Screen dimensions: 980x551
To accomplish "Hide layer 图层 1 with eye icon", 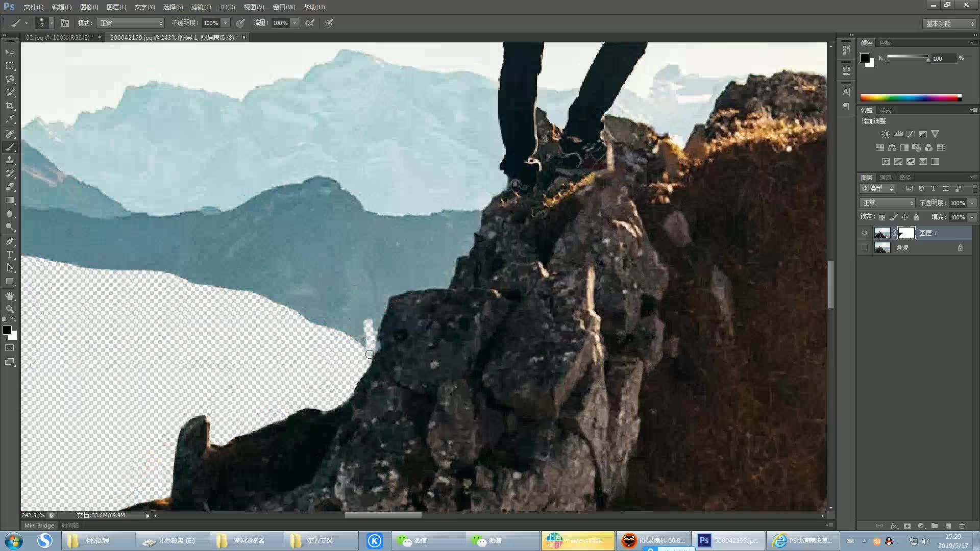I will [865, 233].
